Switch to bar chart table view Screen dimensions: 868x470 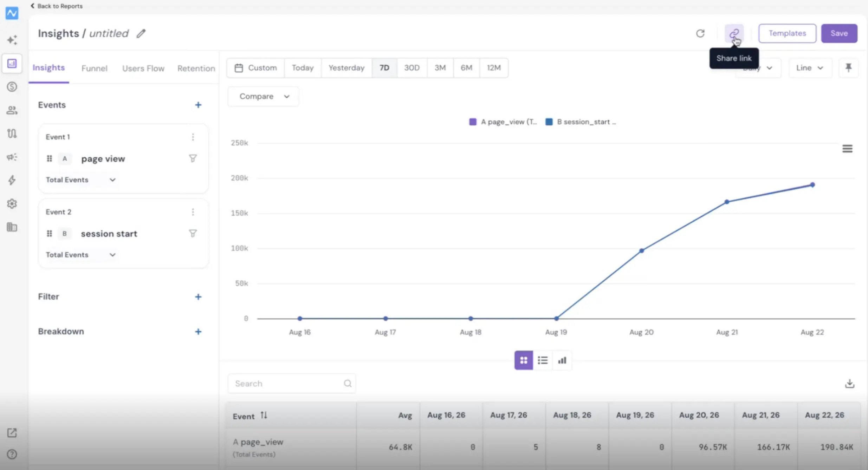pyautogui.click(x=562, y=360)
